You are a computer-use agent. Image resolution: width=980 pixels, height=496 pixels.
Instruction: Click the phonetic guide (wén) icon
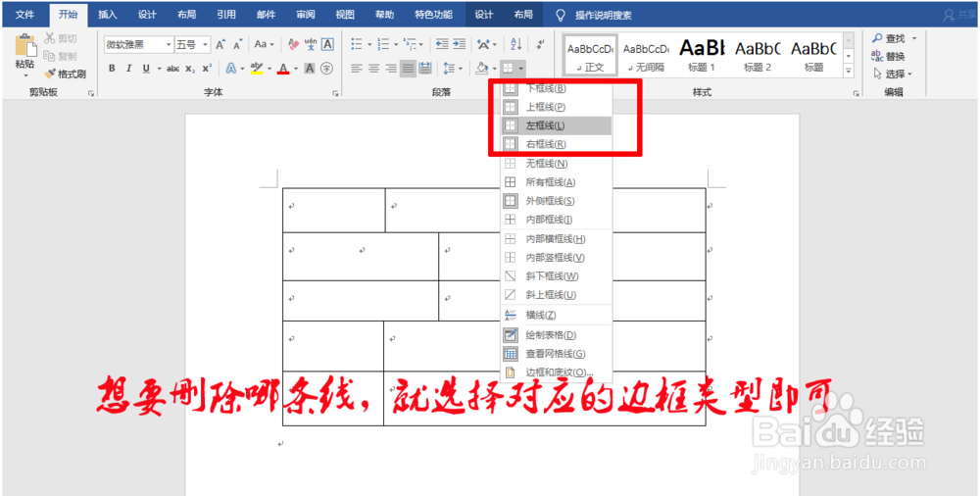310,44
